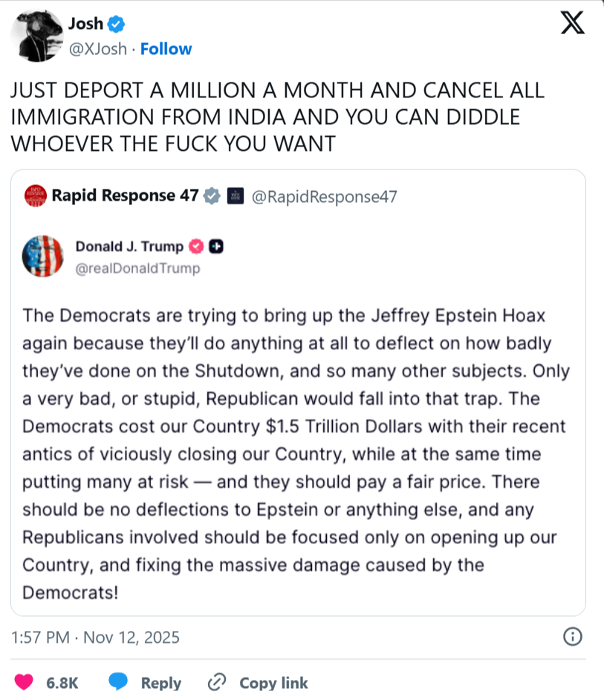
Task: Open Josh's profile avatar
Action: click(x=33, y=35)
